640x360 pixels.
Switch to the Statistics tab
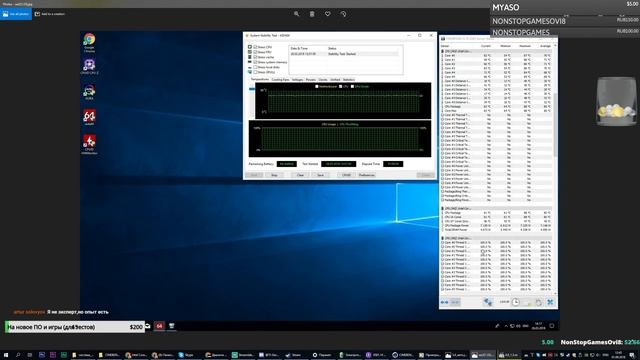349,80
